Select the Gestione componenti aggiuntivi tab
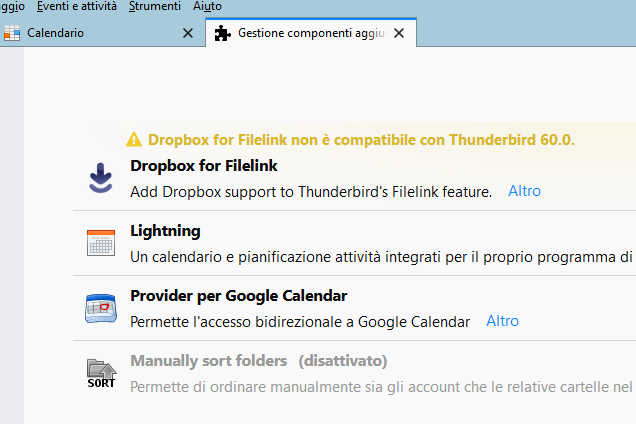636x424 pixels. tap(311, 33)
